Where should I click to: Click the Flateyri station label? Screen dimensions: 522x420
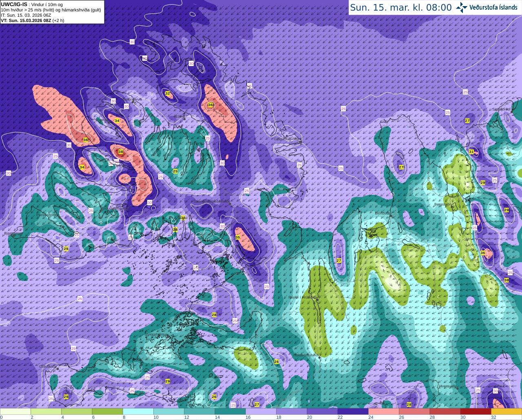(102, 120)
